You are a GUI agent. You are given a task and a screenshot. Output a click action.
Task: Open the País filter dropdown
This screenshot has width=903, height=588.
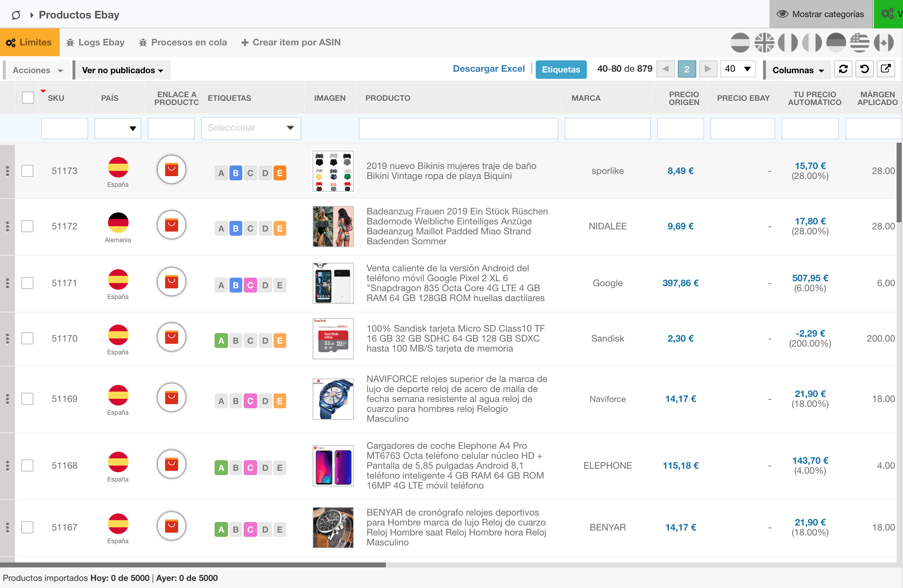[118, 128]
